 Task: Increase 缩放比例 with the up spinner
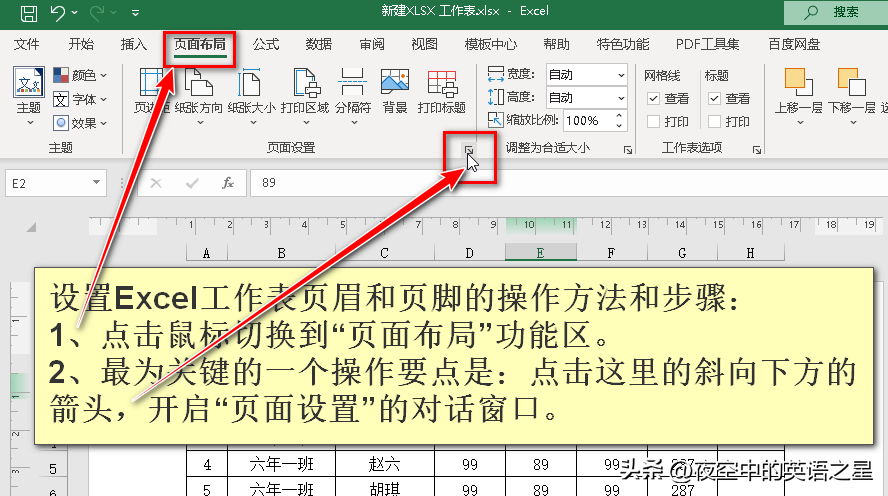(x=619, y=116)
